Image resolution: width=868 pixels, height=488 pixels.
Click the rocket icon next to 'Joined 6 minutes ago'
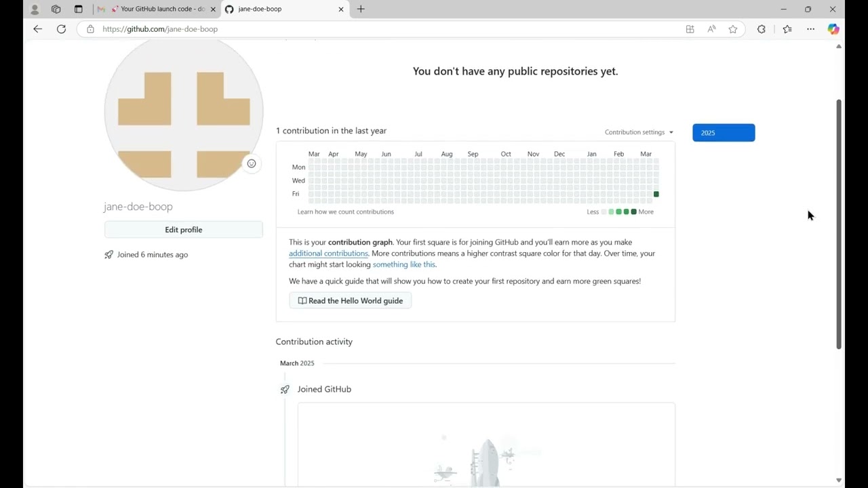(x=108, y=255)
